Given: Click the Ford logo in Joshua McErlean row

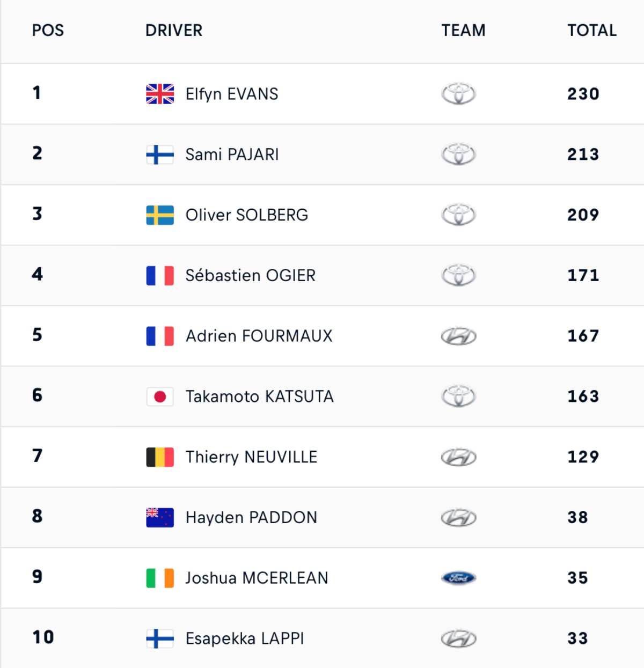Looking at the screenshot, I should point(458,578).
